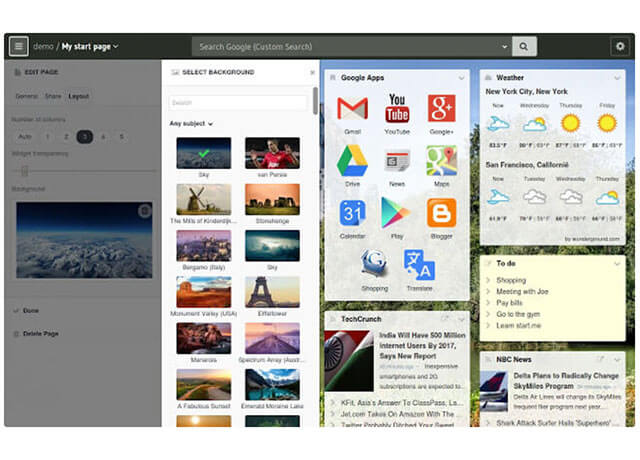640x460 pixels.
Task: Expand the Any subject dropdown
Action: tap(191, 124)
